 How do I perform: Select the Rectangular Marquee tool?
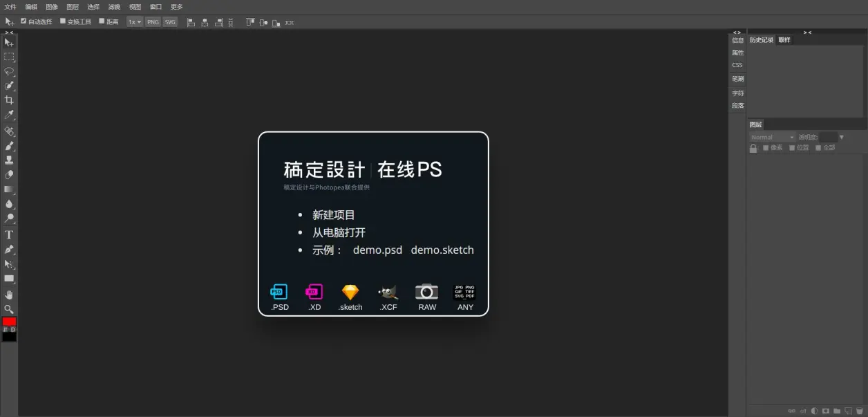9,57
